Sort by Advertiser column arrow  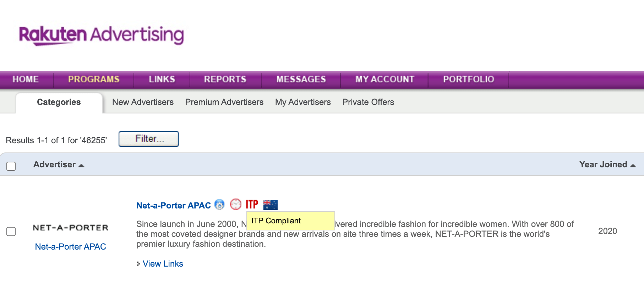click(81, 165)
